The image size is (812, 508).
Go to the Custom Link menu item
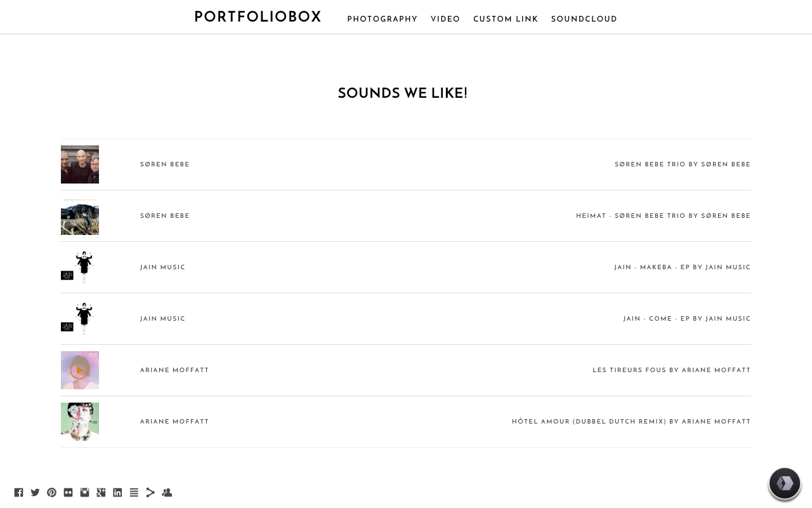pos(506,20)
